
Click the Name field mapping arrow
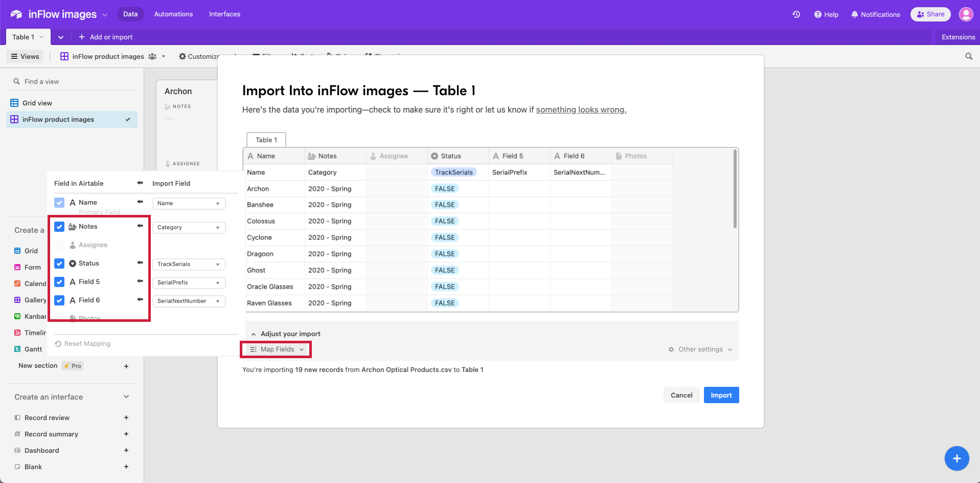click(140, 202)
